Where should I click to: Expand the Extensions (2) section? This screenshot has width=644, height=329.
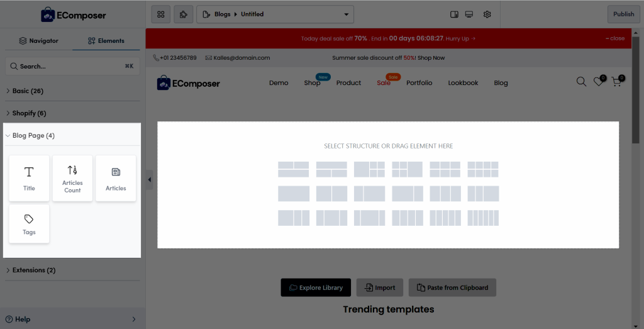[x=72, y=270]
